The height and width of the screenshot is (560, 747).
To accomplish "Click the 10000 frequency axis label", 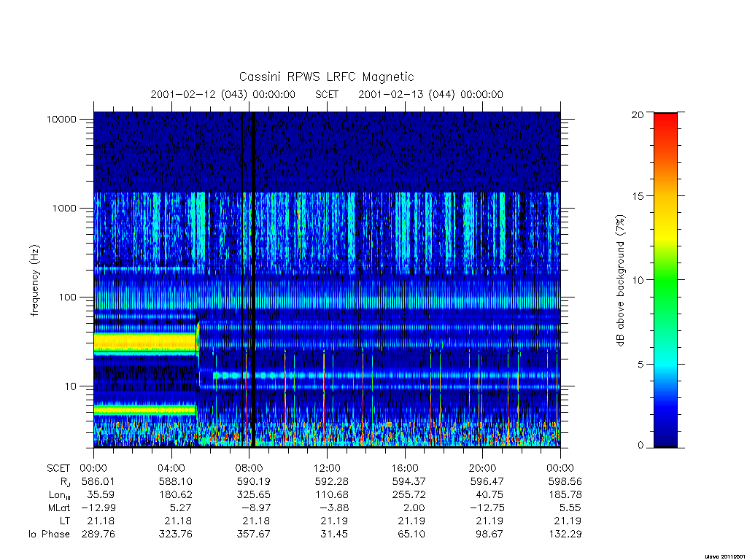I will (x=61, y=119).
